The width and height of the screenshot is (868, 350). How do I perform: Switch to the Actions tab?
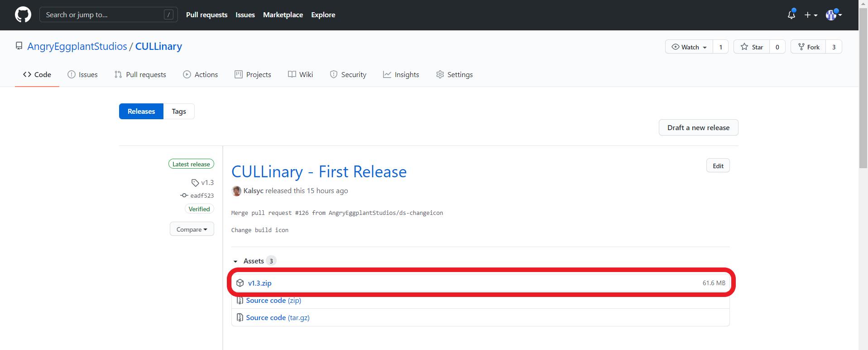coord(201,74)
